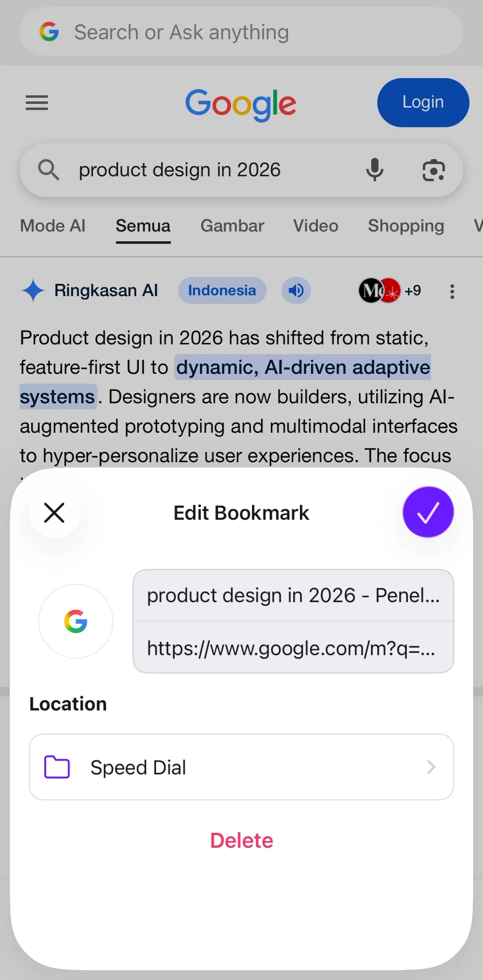This screenshot has width=483, height=980.
Task: Tap the Search or Ask anything bar
Action: click(x=241, y=32)
